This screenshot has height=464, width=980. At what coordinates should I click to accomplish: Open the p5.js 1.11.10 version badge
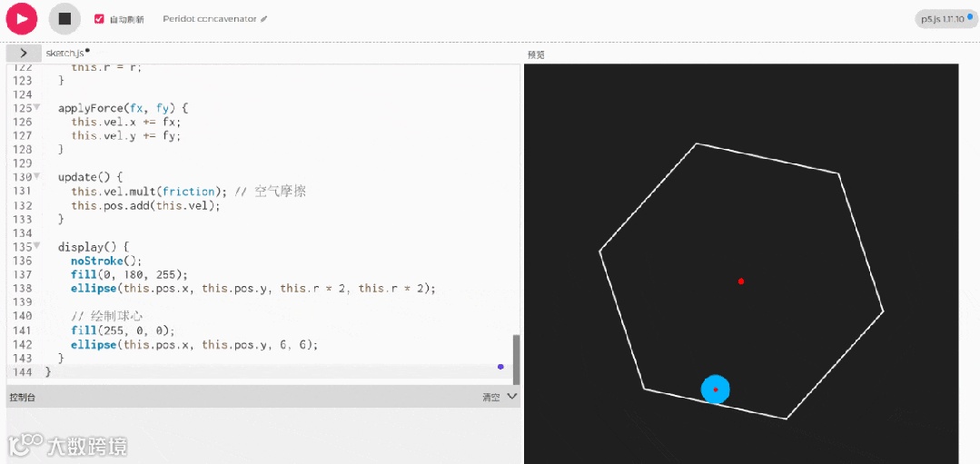(x=946, y=19)
